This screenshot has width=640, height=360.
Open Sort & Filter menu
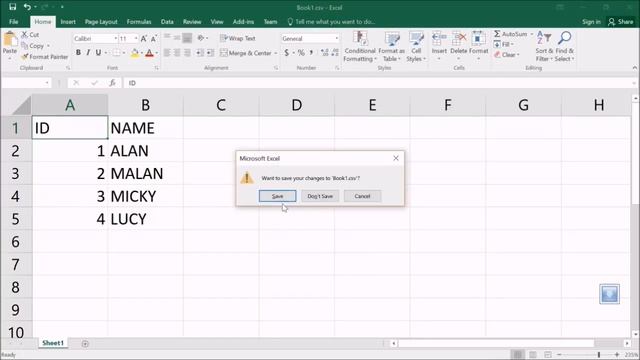[544, 47]
